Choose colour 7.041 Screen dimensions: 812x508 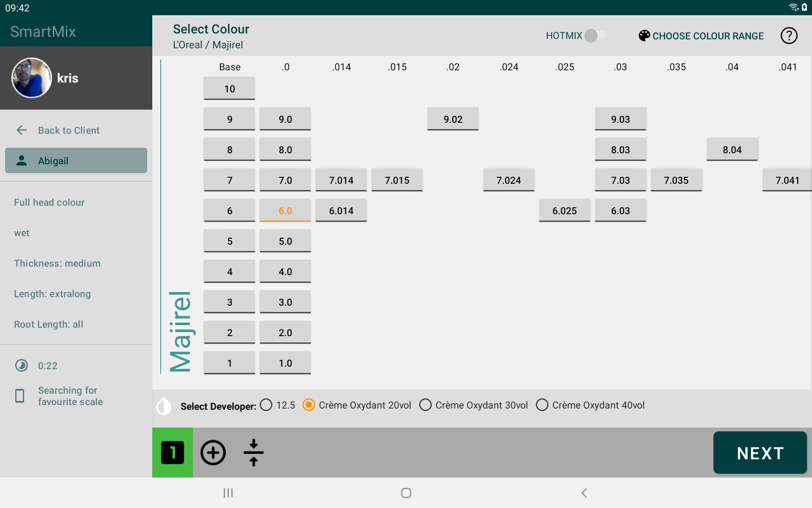(x=787, y=180)
